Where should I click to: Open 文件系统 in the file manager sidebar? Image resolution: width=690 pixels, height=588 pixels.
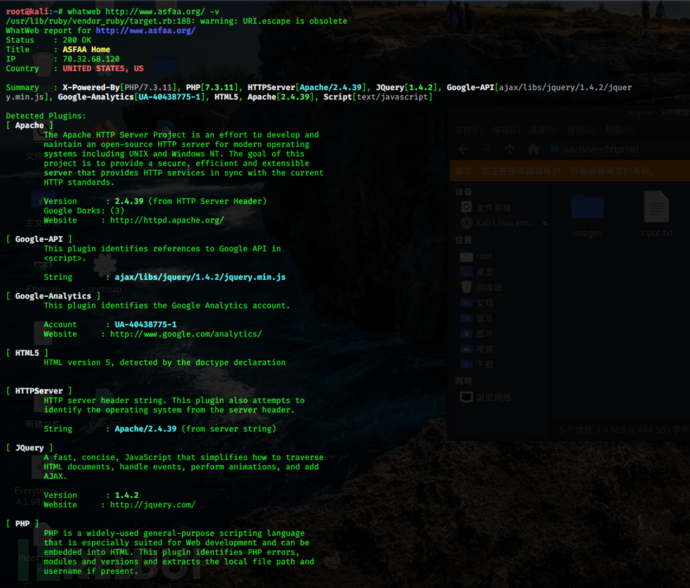click(486, 208)
